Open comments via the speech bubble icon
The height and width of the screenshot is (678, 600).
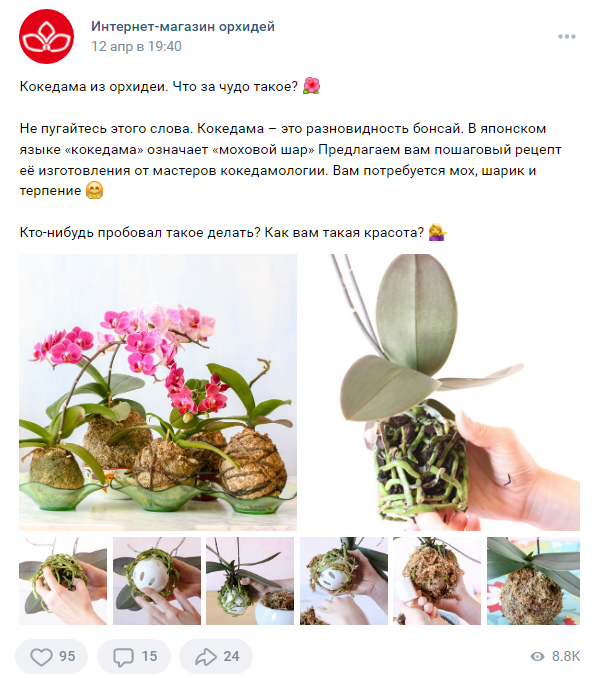tap(123, 657)
